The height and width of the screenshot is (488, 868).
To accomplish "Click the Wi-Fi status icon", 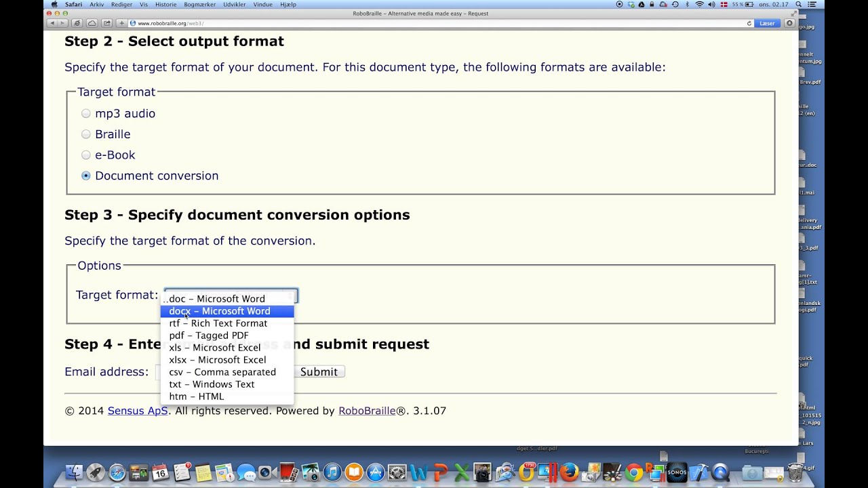I will (699, 4).
